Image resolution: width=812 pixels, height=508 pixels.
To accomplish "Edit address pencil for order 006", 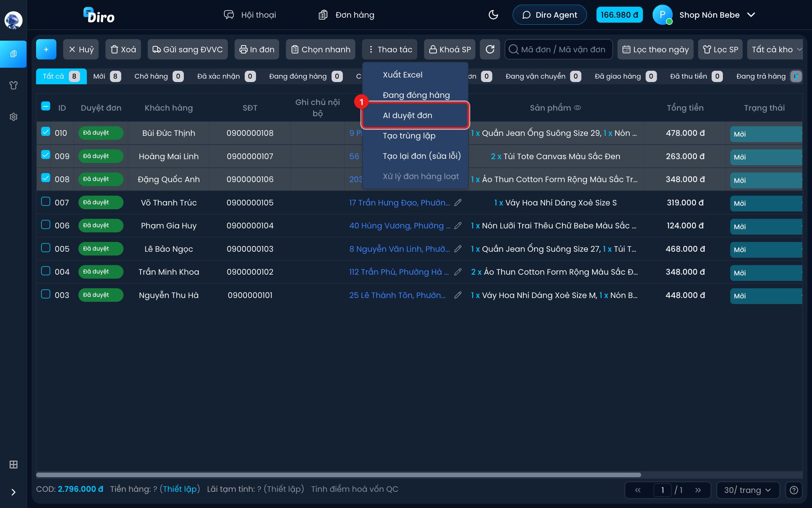I will coord(458,225).
